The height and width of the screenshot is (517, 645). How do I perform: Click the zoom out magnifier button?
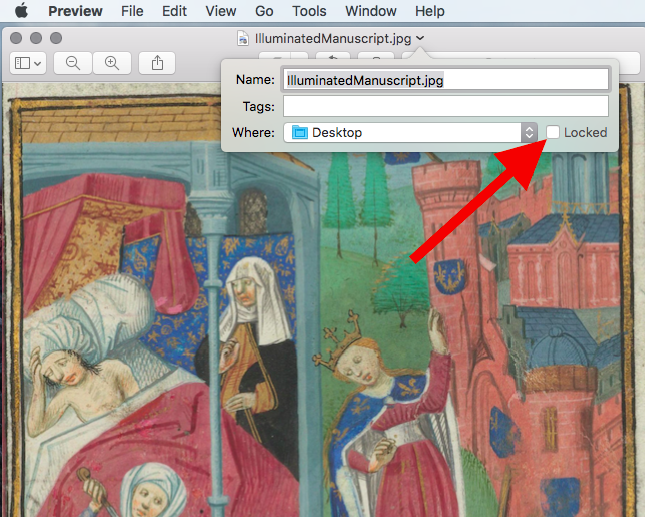coord(73,63)
